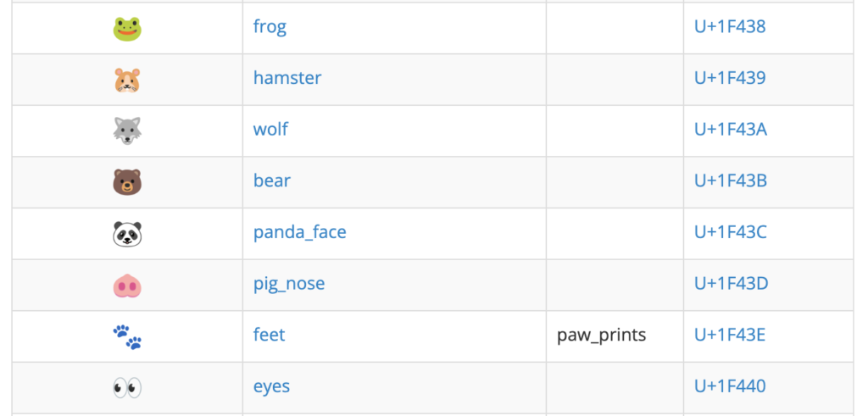
Task: Select the eyes emoji icon
Action: pyautogui.click(x=127, y=387)
